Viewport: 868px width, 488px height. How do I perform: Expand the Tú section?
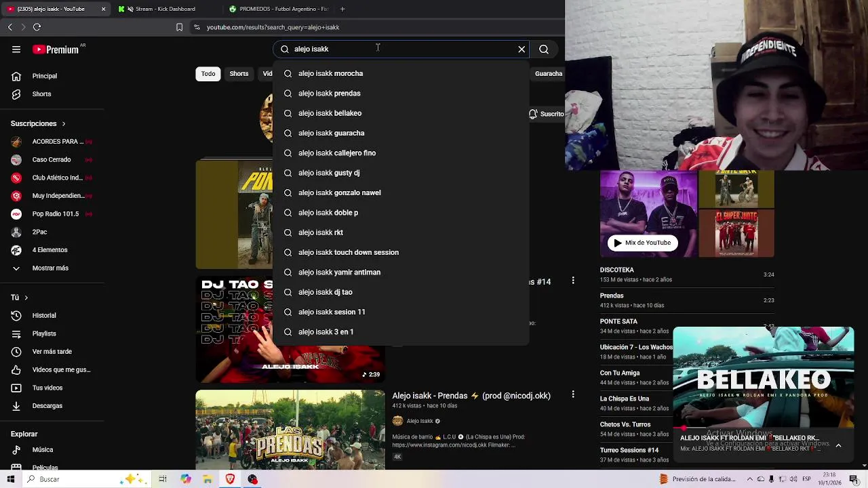tap(19, 298)
